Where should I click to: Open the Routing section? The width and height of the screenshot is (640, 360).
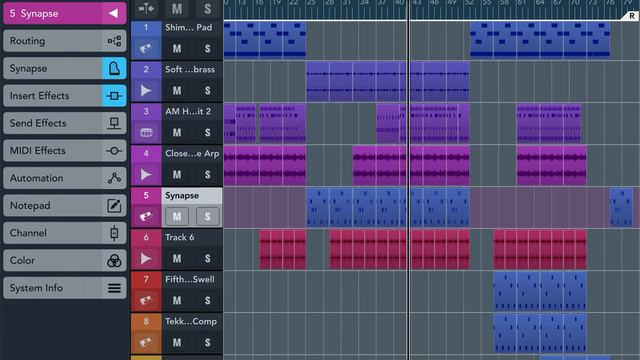click(x=64, y=41)
